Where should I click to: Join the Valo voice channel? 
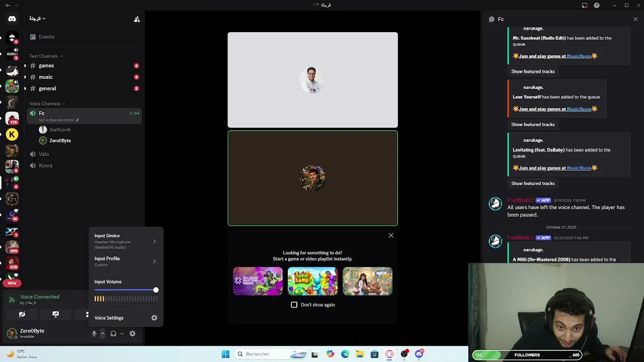[84, 154]
